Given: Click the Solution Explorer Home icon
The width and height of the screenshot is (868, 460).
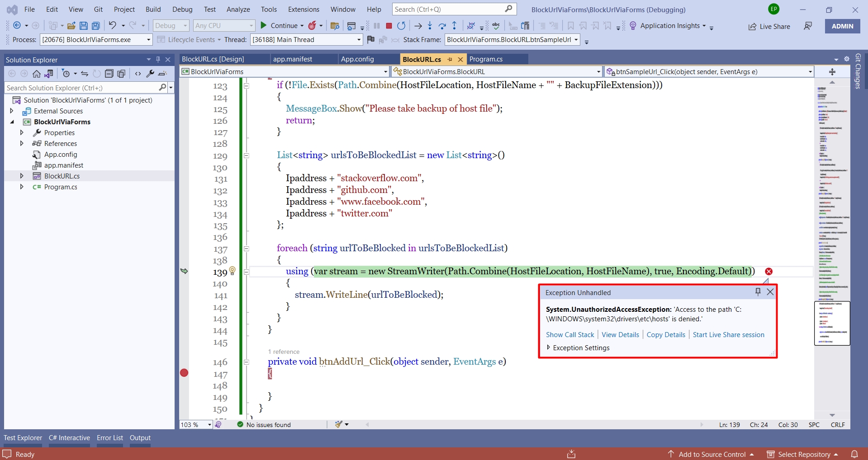Looking at the screenshot, I should tap(37, 74).
